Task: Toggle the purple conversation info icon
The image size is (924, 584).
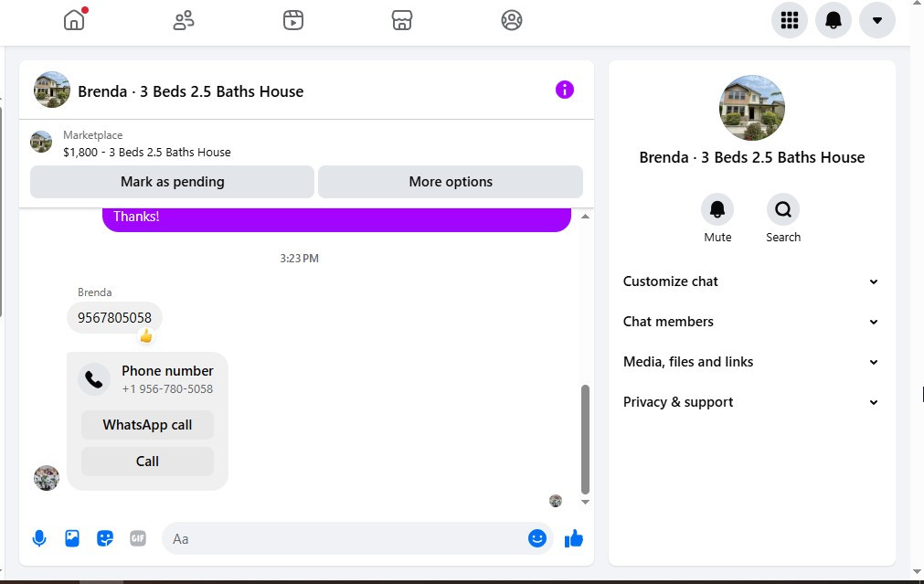Action: tap(565, 90)
